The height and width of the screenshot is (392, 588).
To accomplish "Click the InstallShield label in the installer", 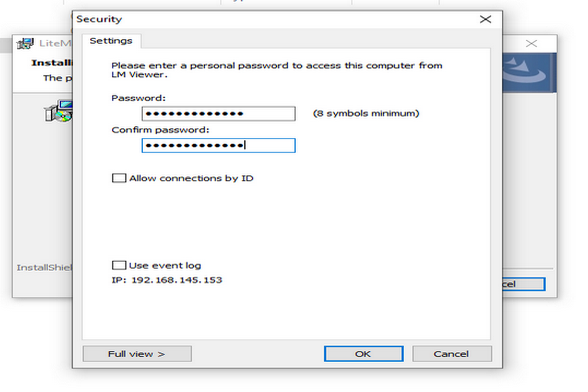I will pyautogui.click(x=44, y=268).
